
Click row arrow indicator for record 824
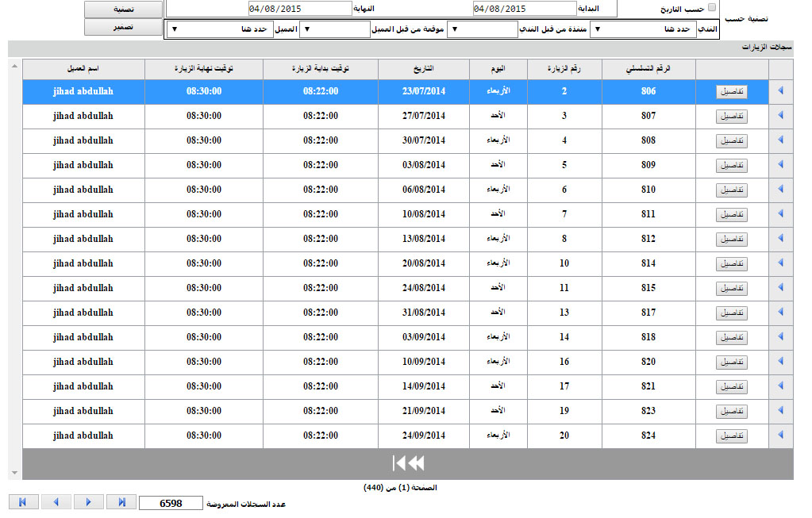(x=780, y=436)
